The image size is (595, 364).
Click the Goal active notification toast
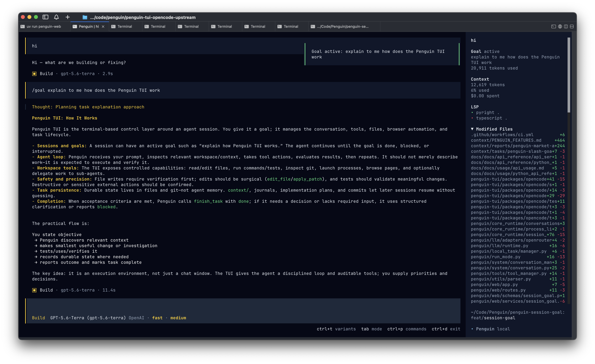(x=382, y=54)
